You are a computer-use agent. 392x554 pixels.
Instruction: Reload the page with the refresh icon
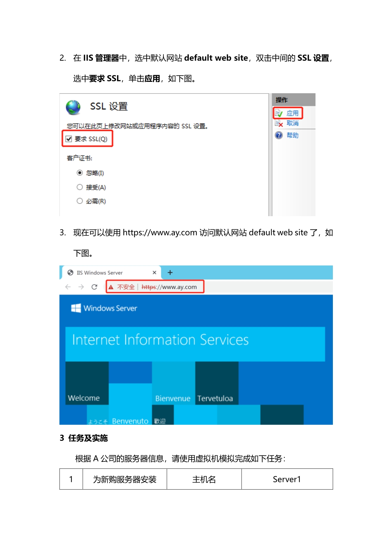coord(94,287)
